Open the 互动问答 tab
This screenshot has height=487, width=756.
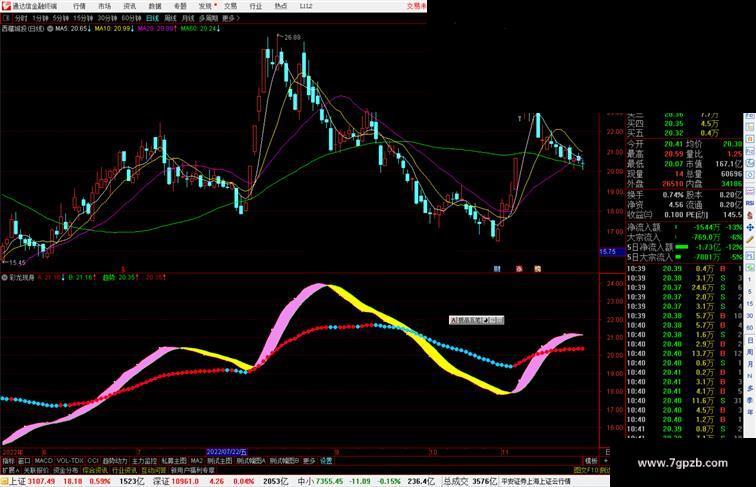(x=154, y=470)
